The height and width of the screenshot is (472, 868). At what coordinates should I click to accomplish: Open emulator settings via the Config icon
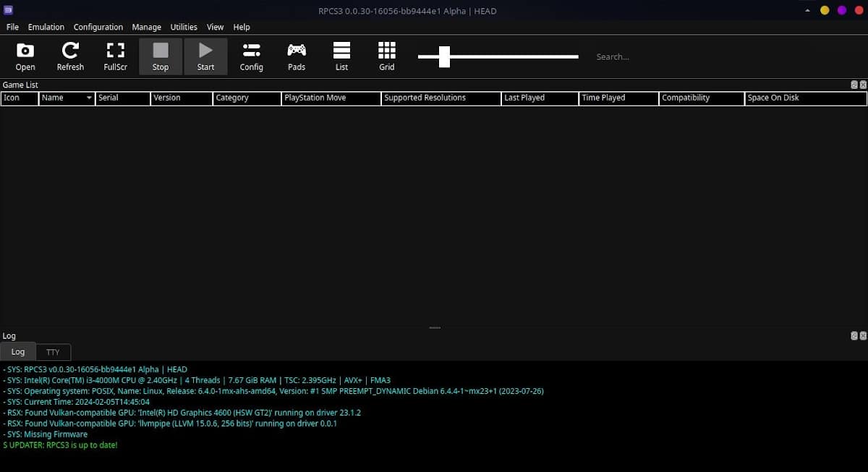coord(251,56)
